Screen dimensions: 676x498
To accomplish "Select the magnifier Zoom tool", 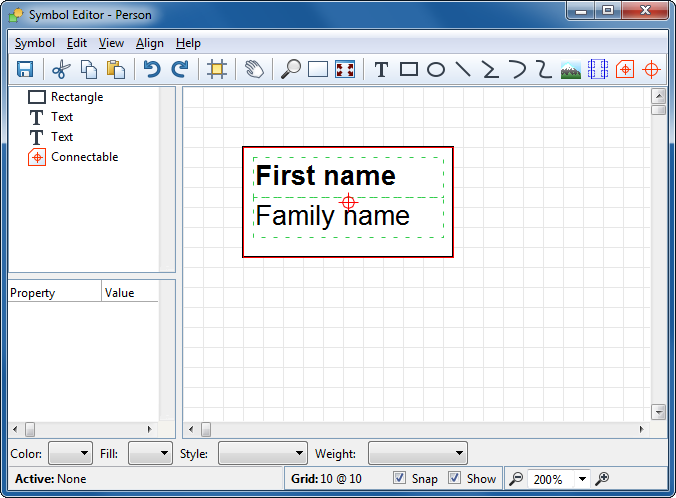I will (x=291, y=69).
